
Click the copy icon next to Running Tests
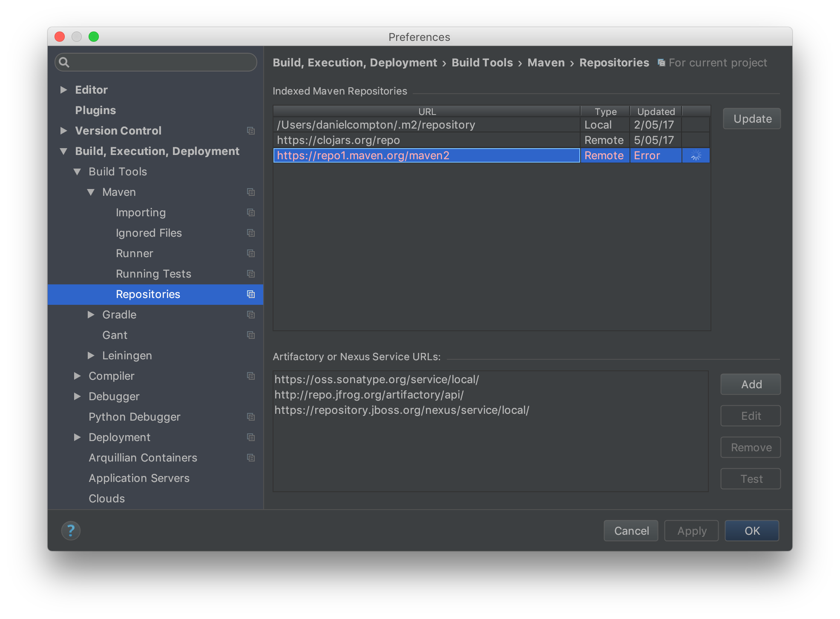(251, 274)
